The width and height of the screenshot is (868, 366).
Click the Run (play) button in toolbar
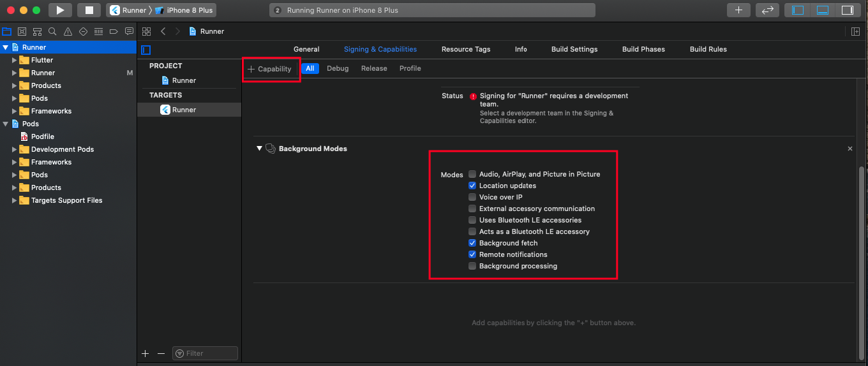60,10
